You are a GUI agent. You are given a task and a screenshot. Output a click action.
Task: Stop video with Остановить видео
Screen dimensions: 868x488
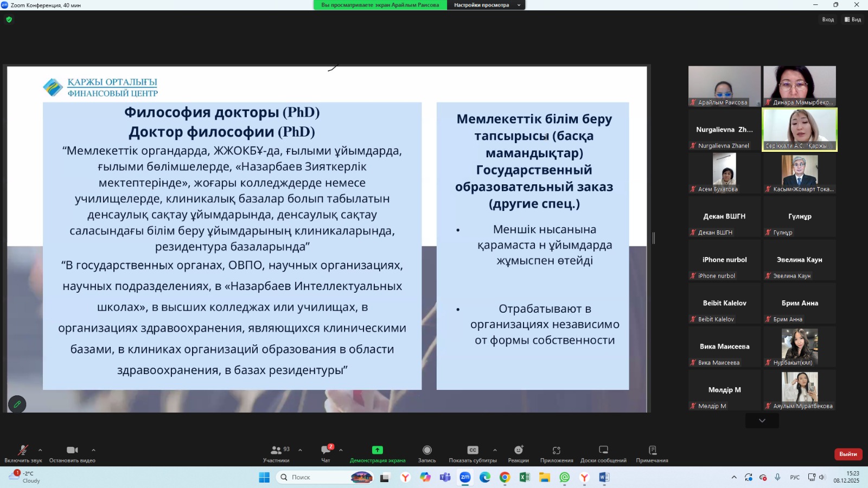(72, 451)
